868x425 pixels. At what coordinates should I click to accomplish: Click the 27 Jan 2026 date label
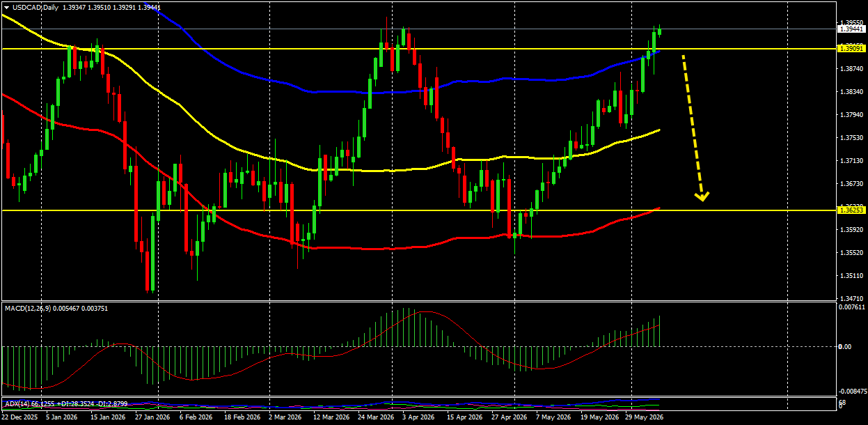pos(152,417)
